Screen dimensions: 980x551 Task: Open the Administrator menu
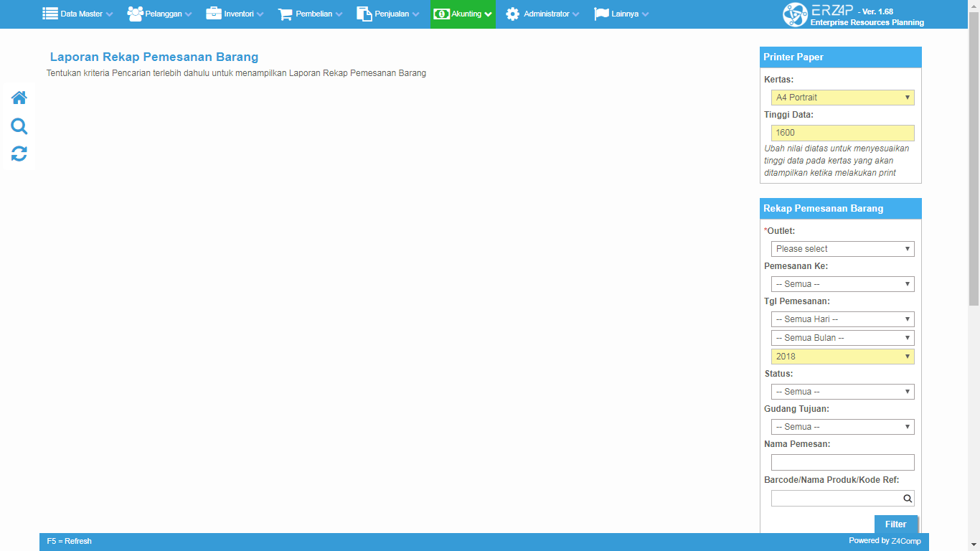pyautogui.click(x=542, y=14)
